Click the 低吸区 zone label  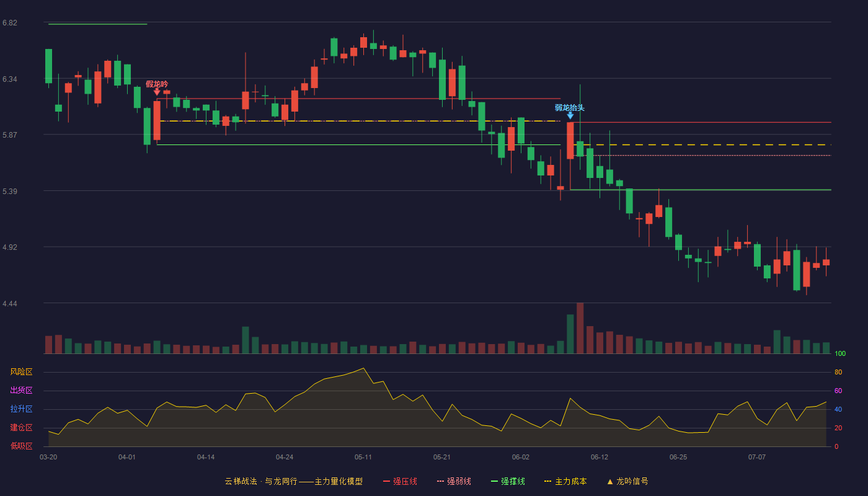click(x=21, y=446)
